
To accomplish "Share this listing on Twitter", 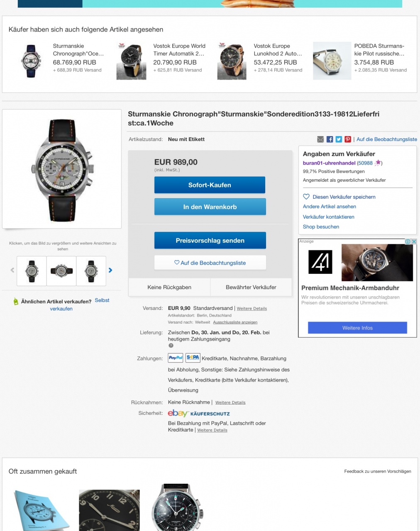I will [339, 139].
